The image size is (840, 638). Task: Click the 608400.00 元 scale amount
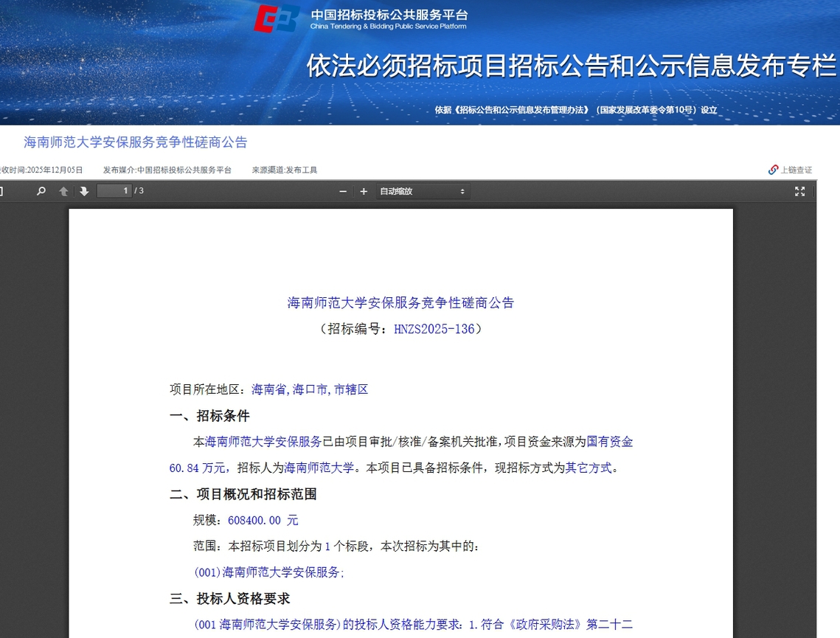click(x=263, y=520)
